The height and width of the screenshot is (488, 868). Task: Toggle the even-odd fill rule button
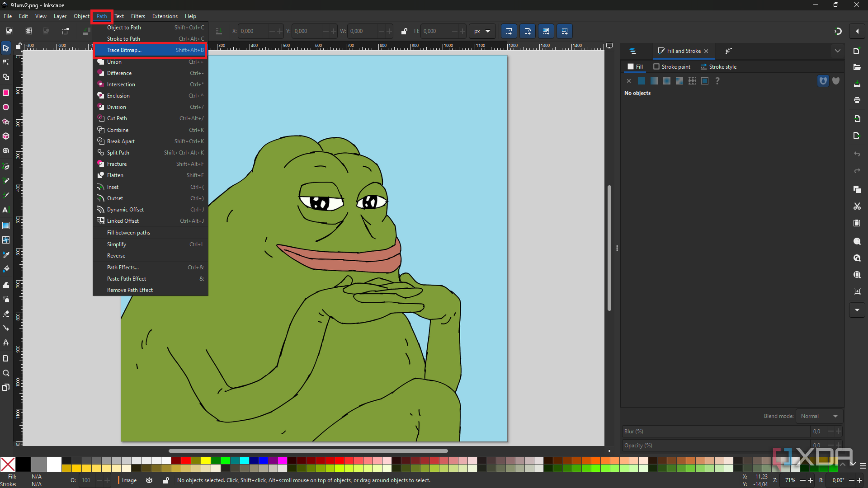click(x=823, y=81)
